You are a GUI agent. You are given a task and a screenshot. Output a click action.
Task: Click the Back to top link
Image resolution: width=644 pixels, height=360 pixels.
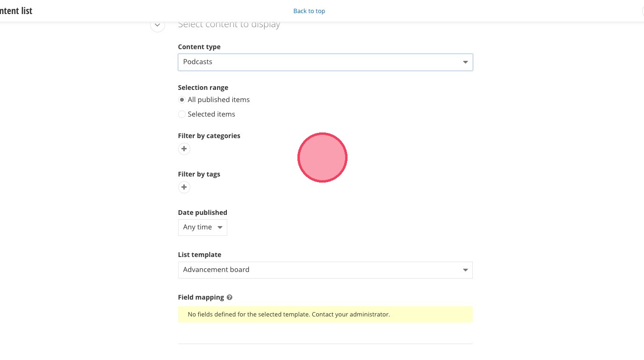pos(309,11)
